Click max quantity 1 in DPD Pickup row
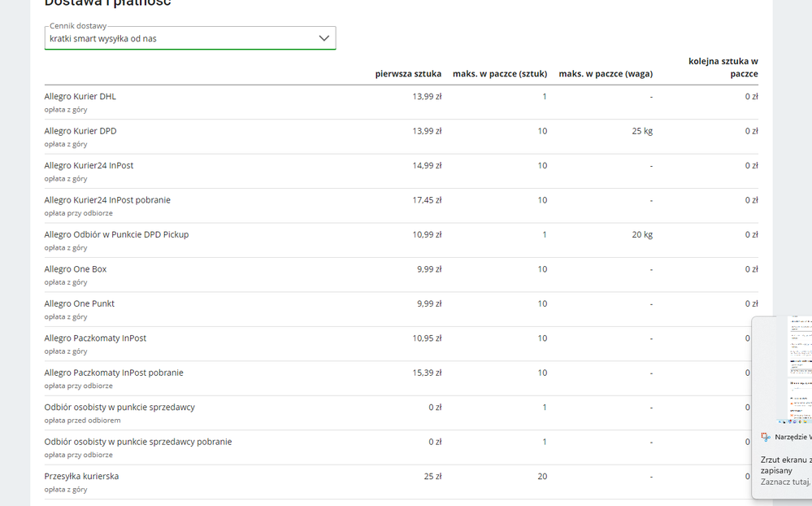812x506 pixels. click(545, 234)
